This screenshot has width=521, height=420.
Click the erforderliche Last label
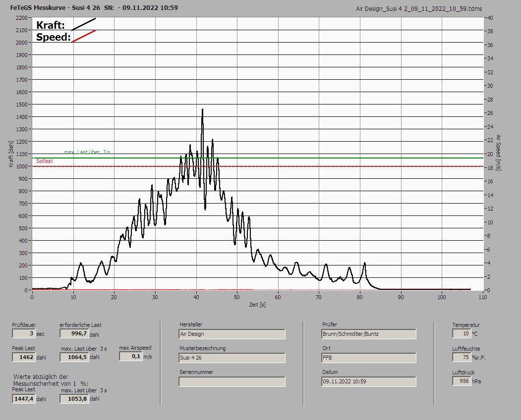[x=81, y=325]
